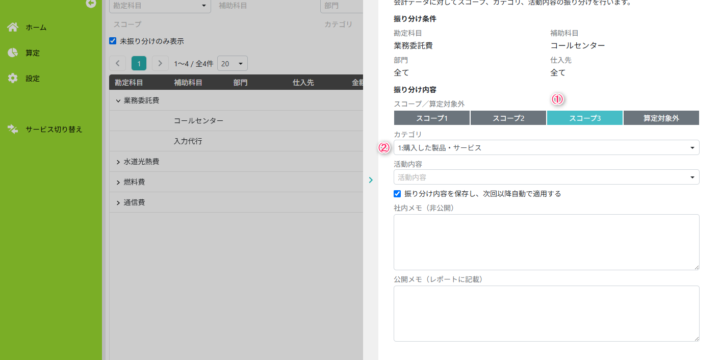Select the 入力代行 row

pos(236,141)
